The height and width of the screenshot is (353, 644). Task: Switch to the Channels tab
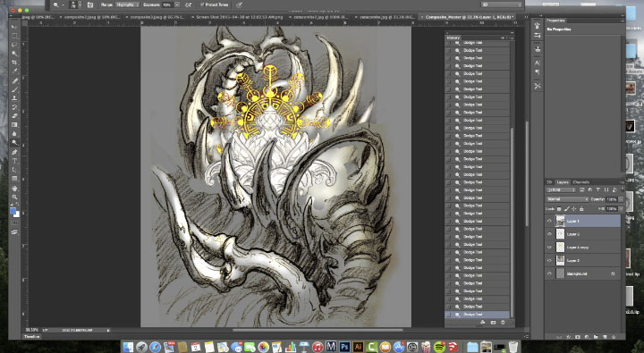coord(580,181)
